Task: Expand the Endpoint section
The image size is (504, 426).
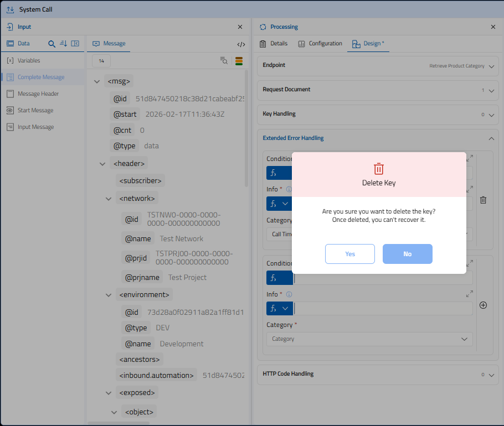Action: coord(491,66)
